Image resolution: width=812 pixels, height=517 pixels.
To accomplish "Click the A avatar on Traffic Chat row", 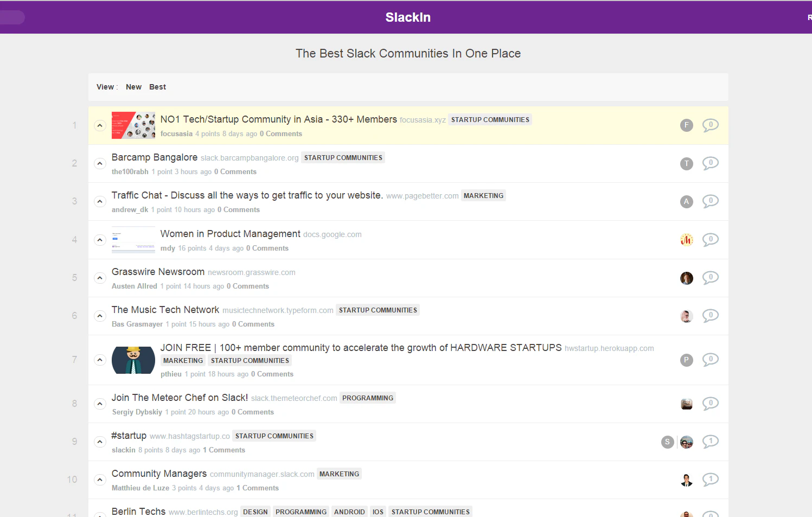I will pyautogui.click(x=687, y=201).
